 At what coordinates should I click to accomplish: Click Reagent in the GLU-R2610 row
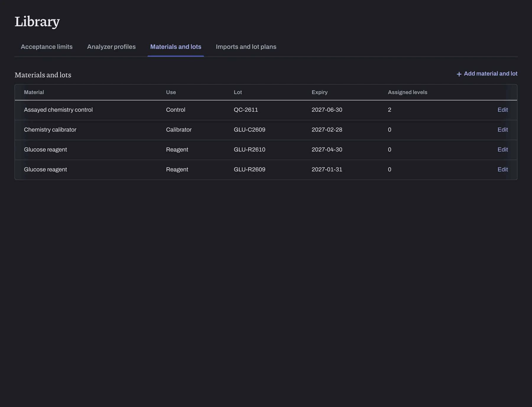point(177,149)
